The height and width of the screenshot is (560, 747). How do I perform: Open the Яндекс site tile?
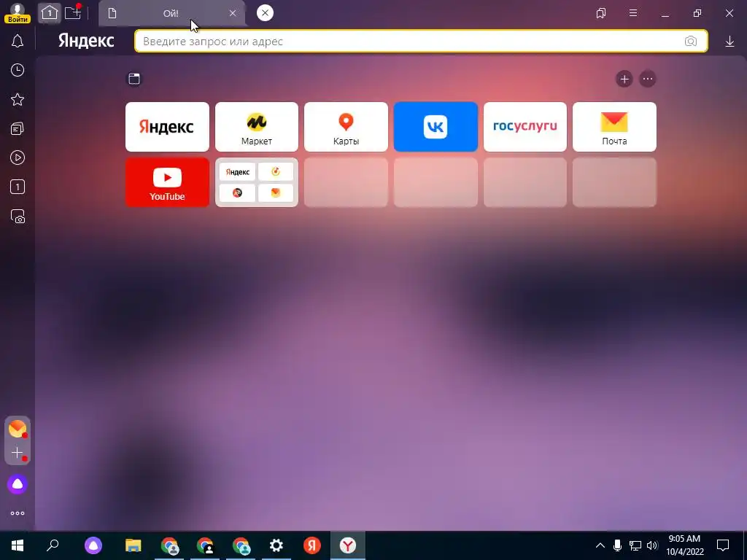point(167,127)
